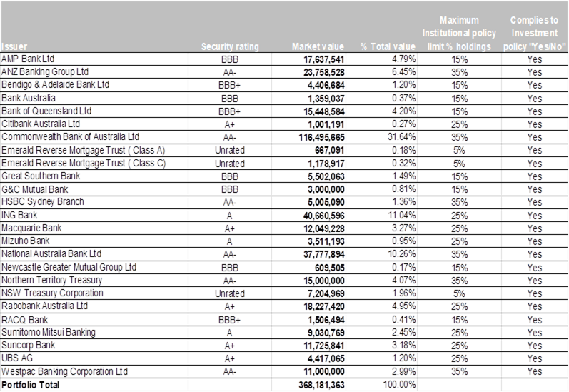Select the 'Macquarie Bank' cell

click(31, 228)
